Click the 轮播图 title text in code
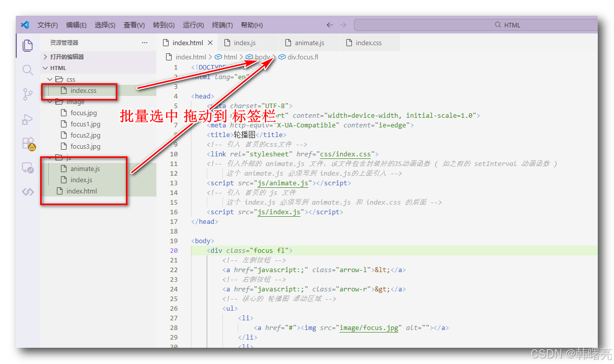This screenshot has height=364, width=614. (244, 135)
